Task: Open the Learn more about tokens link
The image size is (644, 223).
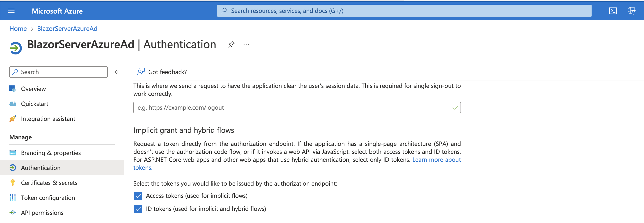Action: click(x=436, y=160)
